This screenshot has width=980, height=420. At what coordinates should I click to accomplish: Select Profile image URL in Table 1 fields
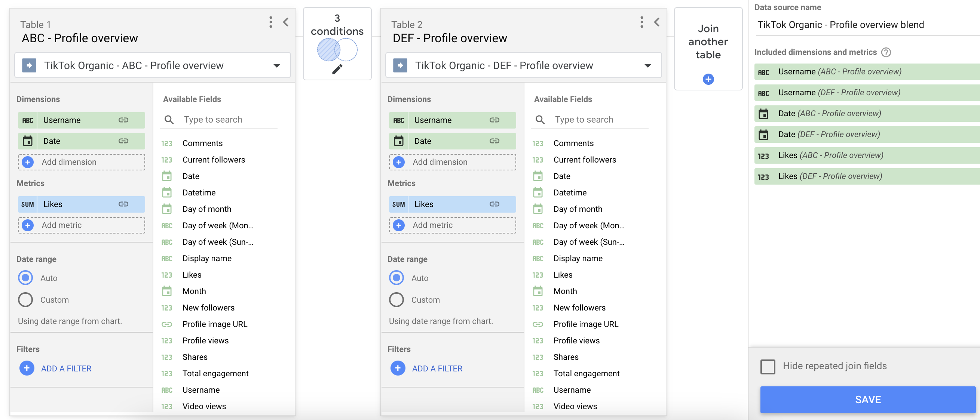[x=215, y=324]
